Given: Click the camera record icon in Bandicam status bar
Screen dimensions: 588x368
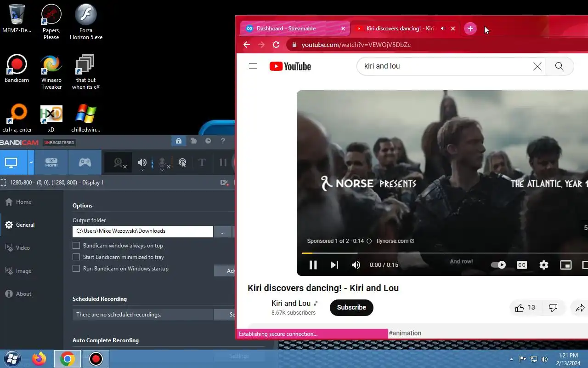Looking at the screenshot, I should pyautogui.click(x=224, y=183).
